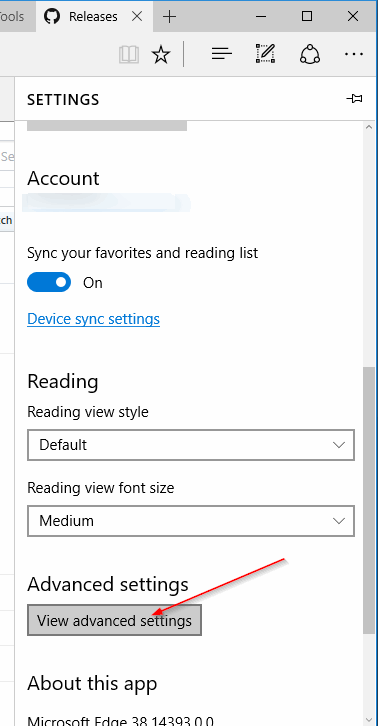Maximize the Edge window
The image size is (378, 726).
point(307,17)
